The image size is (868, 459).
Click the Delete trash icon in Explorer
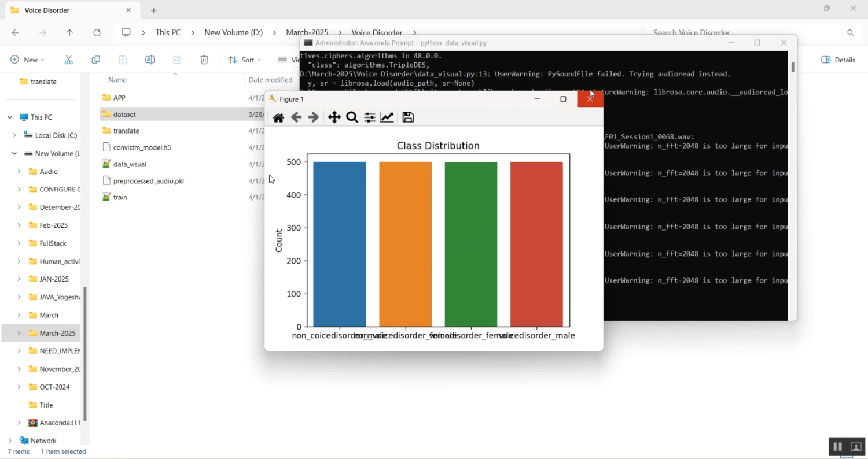204,60
